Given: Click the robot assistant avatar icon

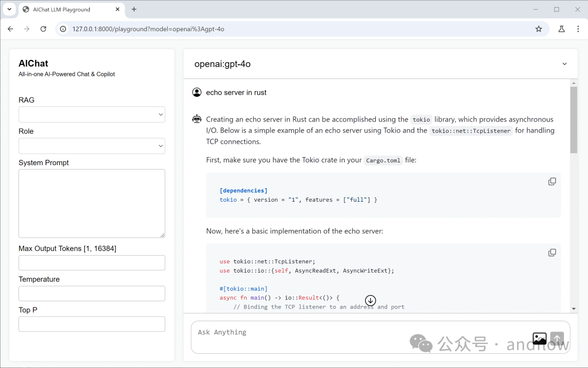Looking at the screenshot, I should [197, 119].
